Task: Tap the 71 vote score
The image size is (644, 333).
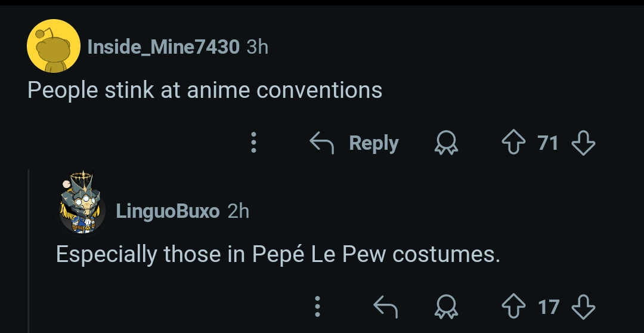Action: (x=548, y=143)
